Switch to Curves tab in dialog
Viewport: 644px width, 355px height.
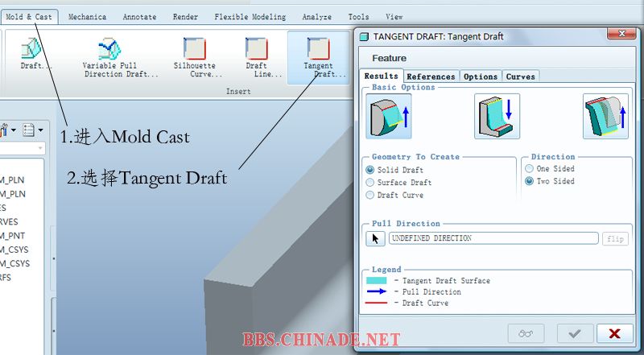[x=520, y=76]
